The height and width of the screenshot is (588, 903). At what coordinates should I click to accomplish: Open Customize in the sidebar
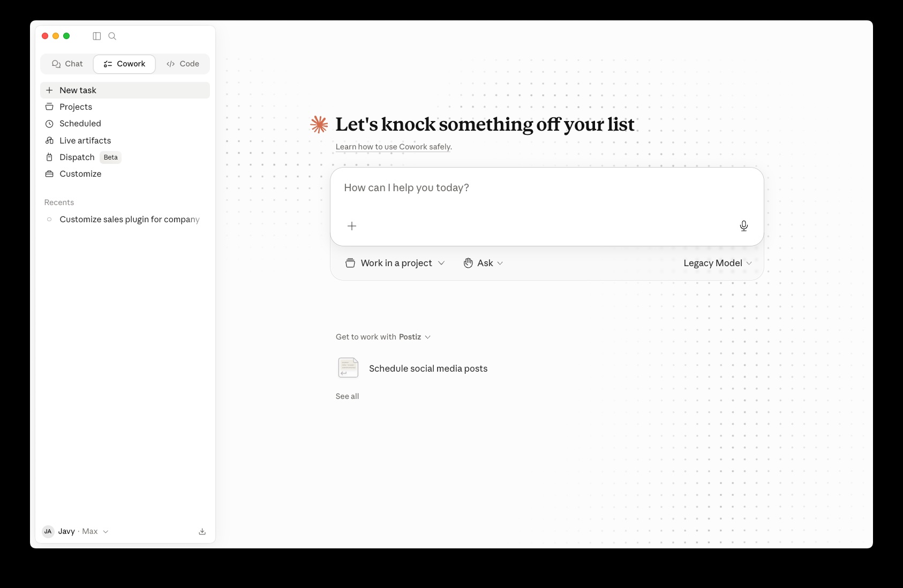point(125,174)
